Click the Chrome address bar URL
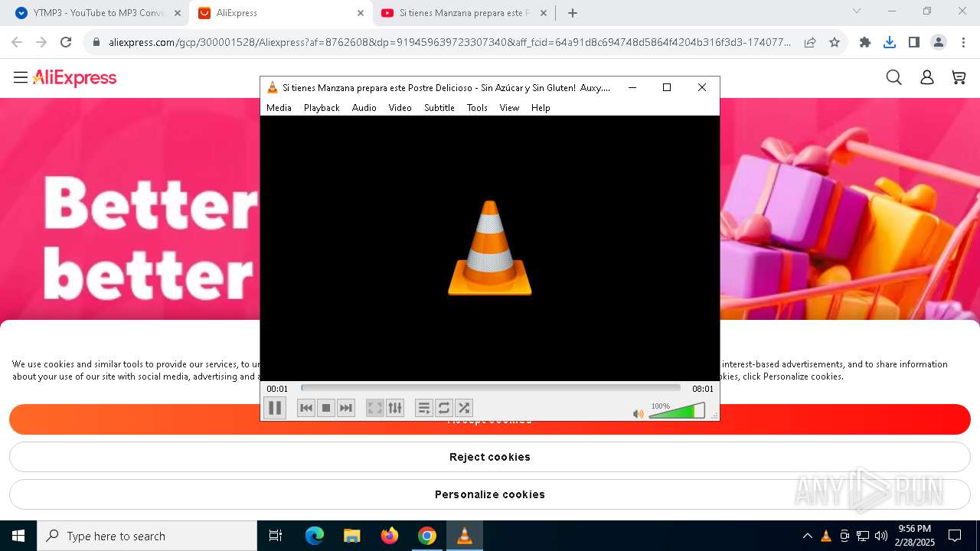 point(449,42)
